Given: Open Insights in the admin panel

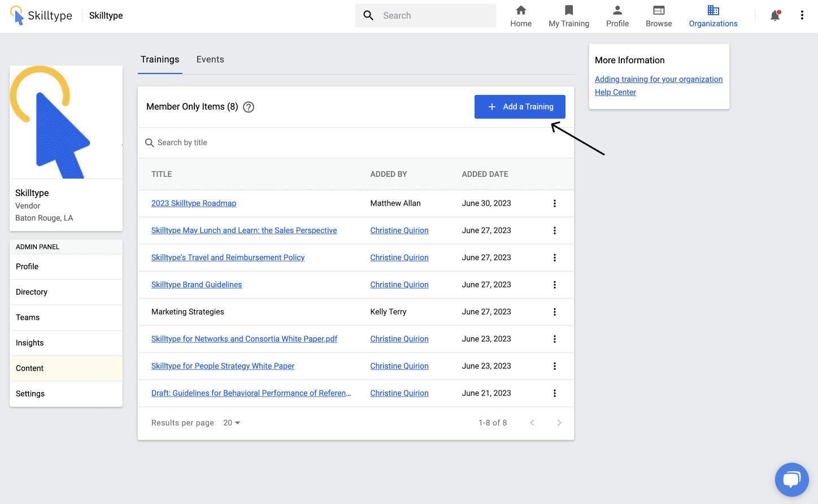Looking at the screenshot, I should [66, 343].
